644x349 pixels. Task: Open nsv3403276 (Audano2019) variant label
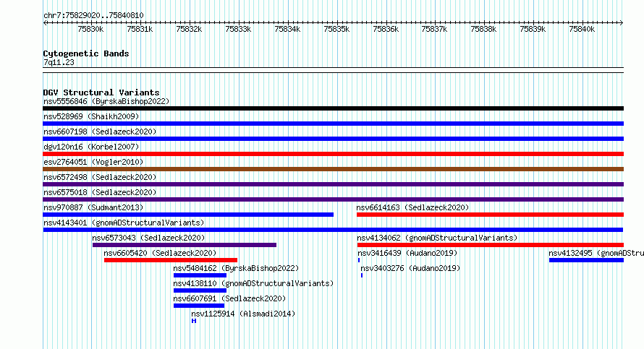[410, 268]
